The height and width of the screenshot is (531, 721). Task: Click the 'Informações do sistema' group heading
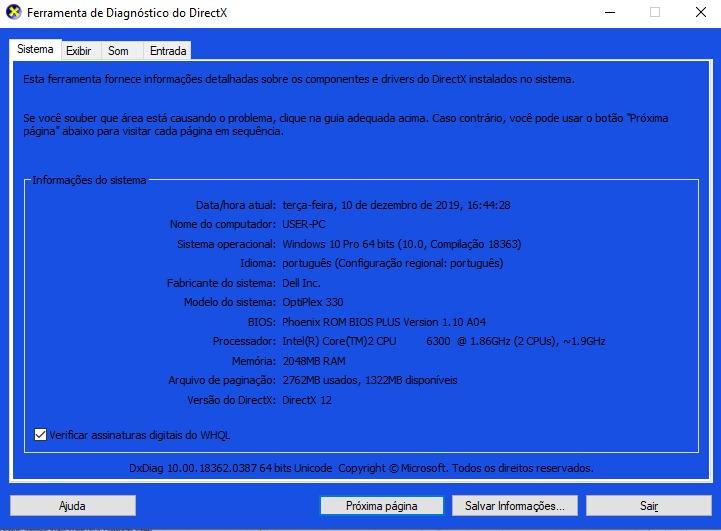click(x=89, y=180)
